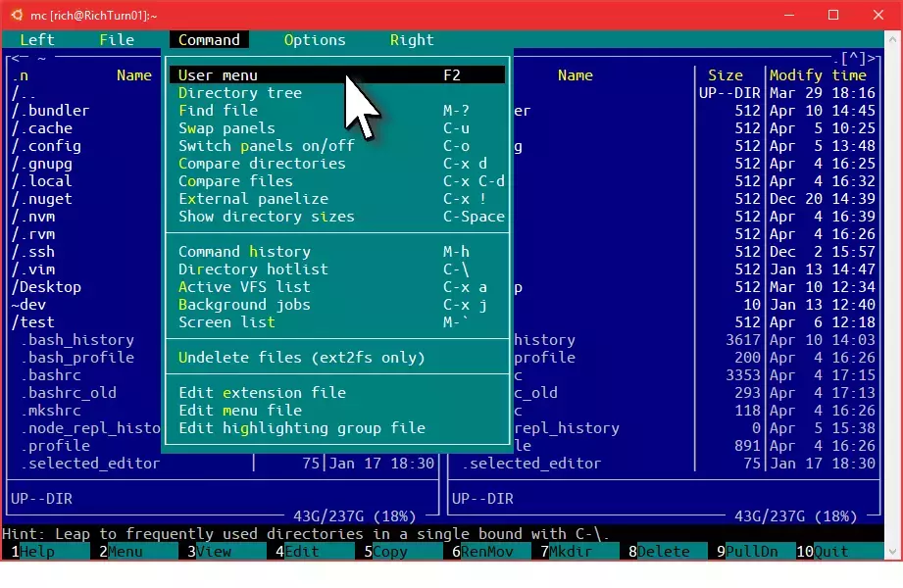
Task: Open Background jobs
Action: 337,305
